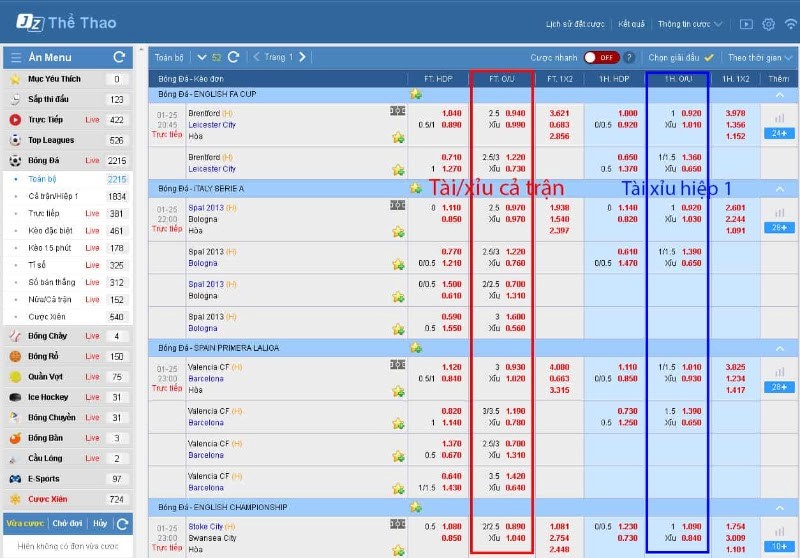
Task: Star the ENGLISH FA CUP league header
Action: (414, 94)
